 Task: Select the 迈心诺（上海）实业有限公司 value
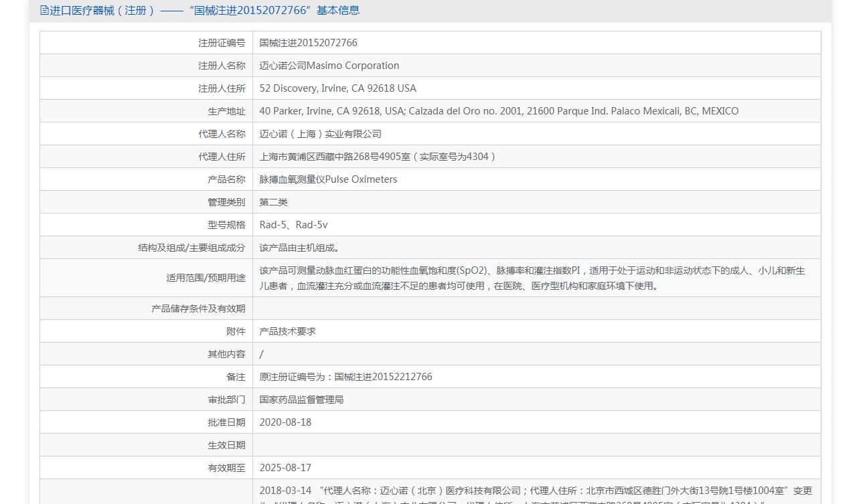321,134
